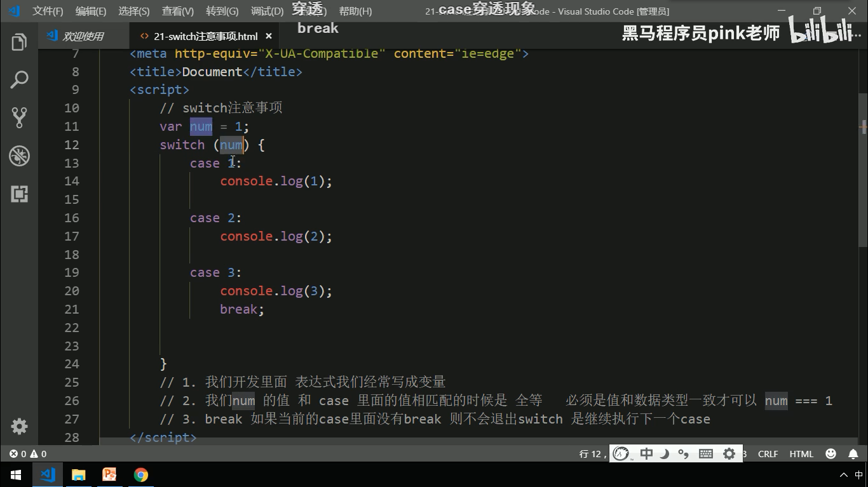The height and width of the screenshot is (487, 868).
Task: Change the HTML language mode
Action: pos(801,454)
